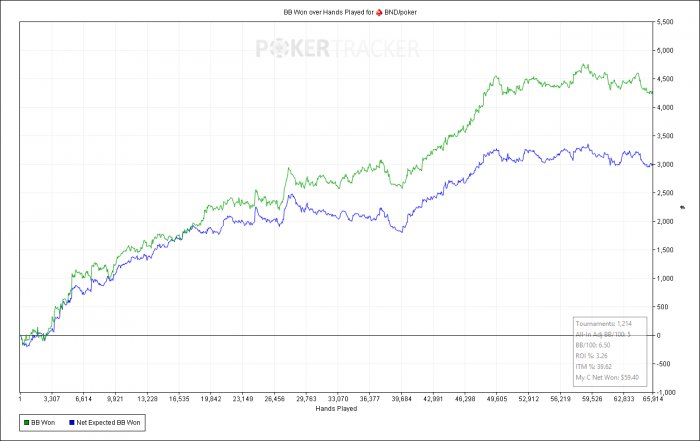Click x-axis label '3,307'
The width and height of the screenshot is (700, 441).
(x=52, y=398)
